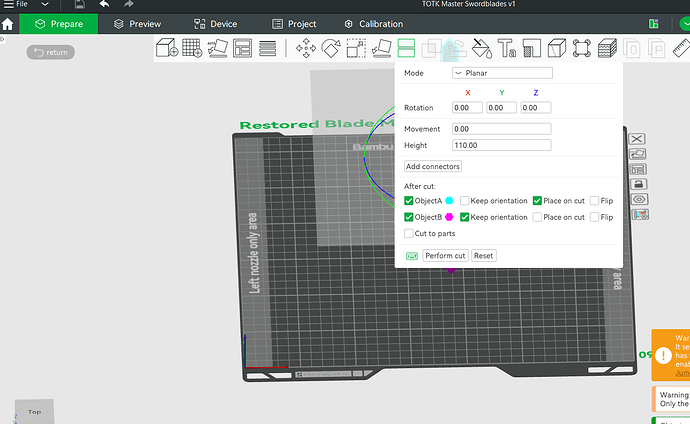Screen dimensions: 690x424
Task: Select the Support painting tool
Action: pyautogui.click(x=455, y=48)
